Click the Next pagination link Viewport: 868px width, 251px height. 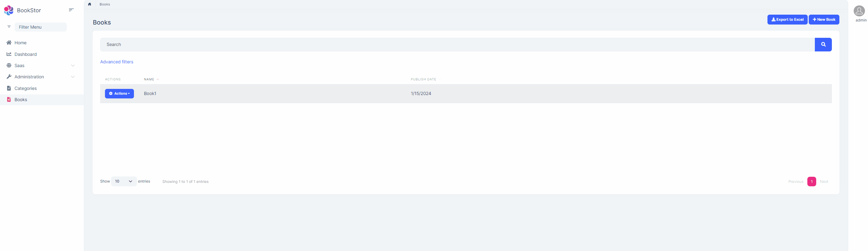pyautogui.click(x=824, y=182)
